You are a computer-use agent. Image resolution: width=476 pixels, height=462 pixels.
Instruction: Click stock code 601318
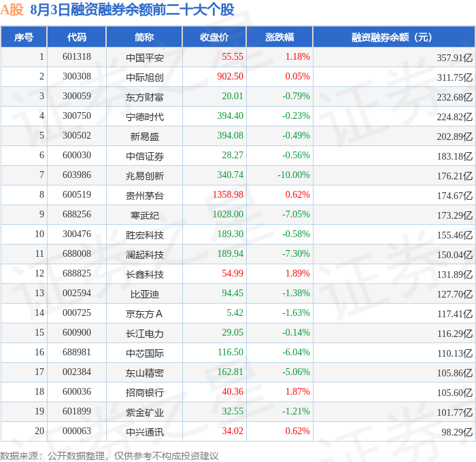(77, 56)
